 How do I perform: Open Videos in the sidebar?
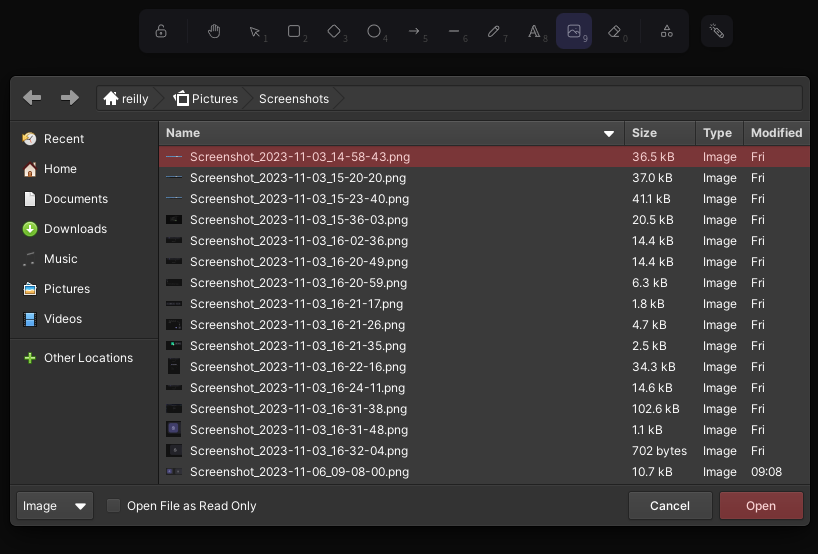[83, 319]
